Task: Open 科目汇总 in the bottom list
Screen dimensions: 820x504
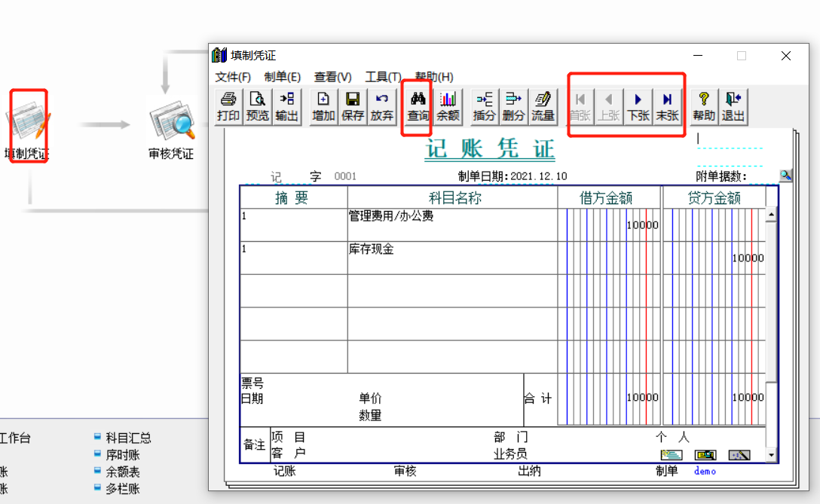Action: pos(128,438)
